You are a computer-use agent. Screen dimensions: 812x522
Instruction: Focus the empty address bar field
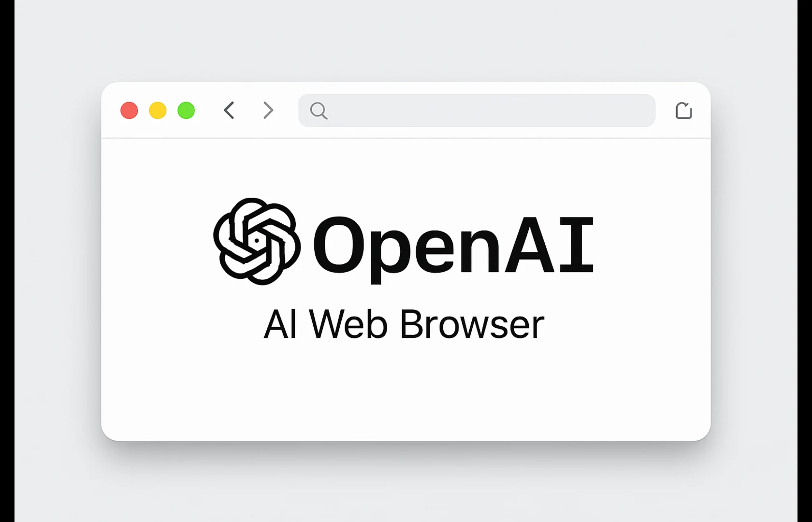[x=477, y=110]
